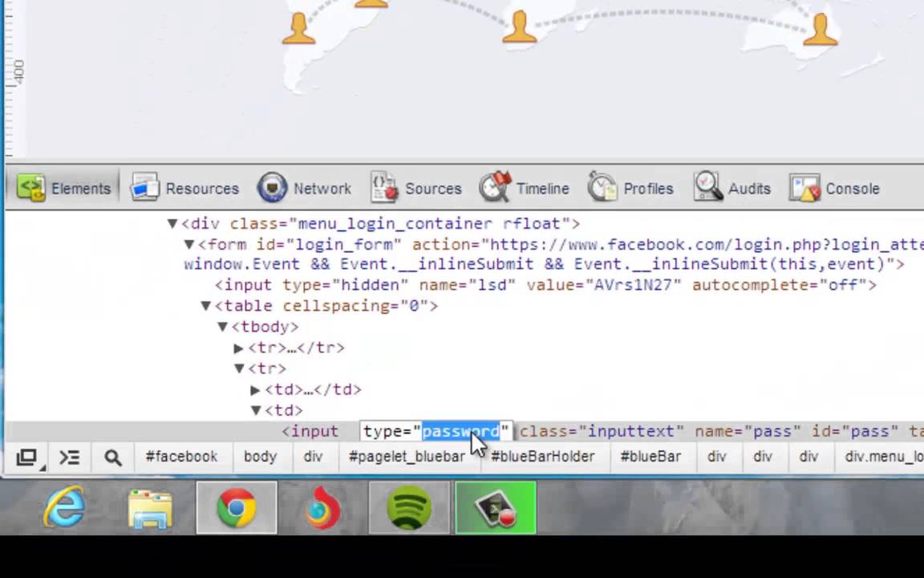Click the name="pass" attribute
Viewport: 924px width, 578px height.
coord(748,431)
